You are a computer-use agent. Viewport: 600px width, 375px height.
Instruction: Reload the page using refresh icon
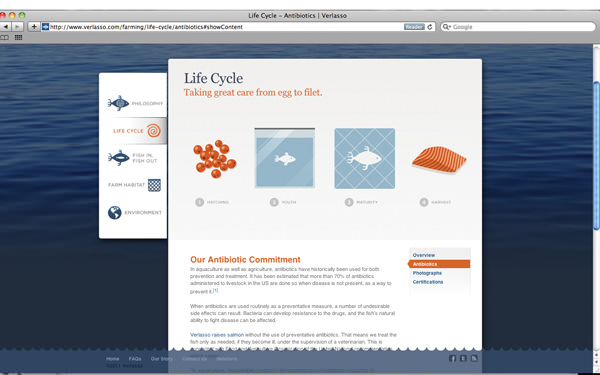pyautogui.click(x=430, y=27)
